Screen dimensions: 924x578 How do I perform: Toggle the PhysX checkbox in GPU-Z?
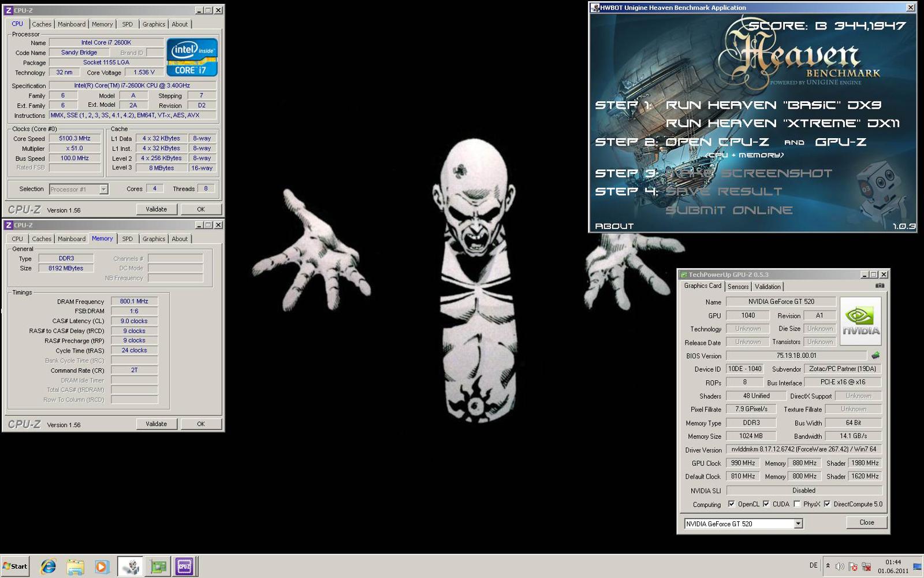click(797, 504)
